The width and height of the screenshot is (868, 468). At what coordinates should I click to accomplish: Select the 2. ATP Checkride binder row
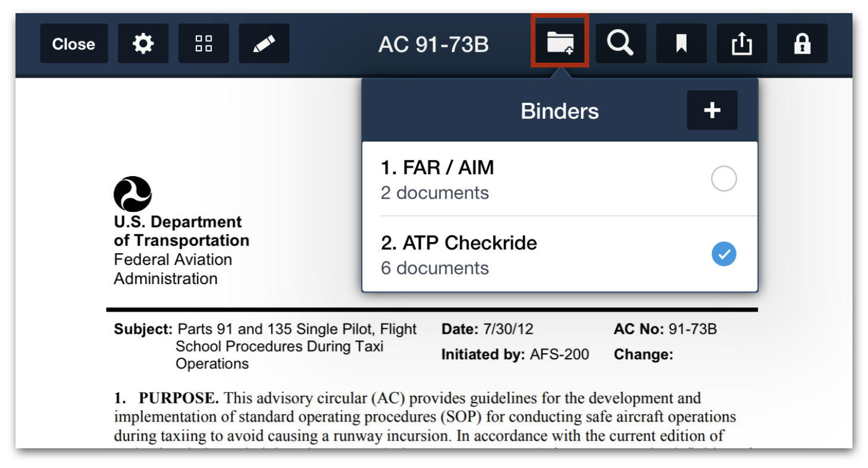(560, 254)
